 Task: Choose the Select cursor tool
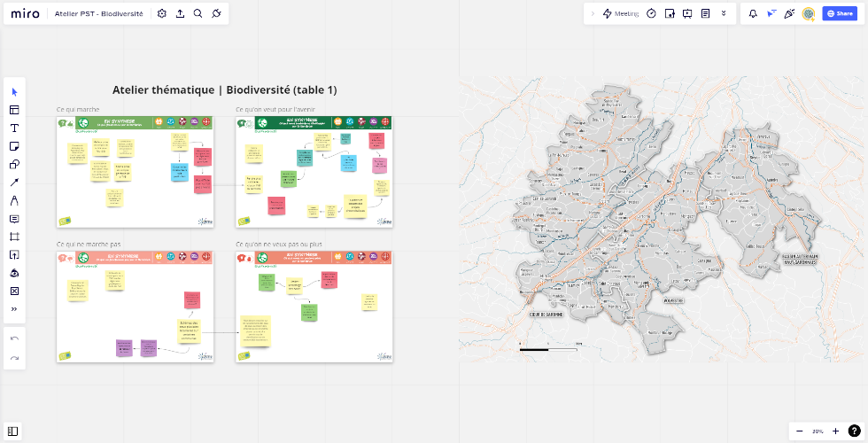[14, 92]
